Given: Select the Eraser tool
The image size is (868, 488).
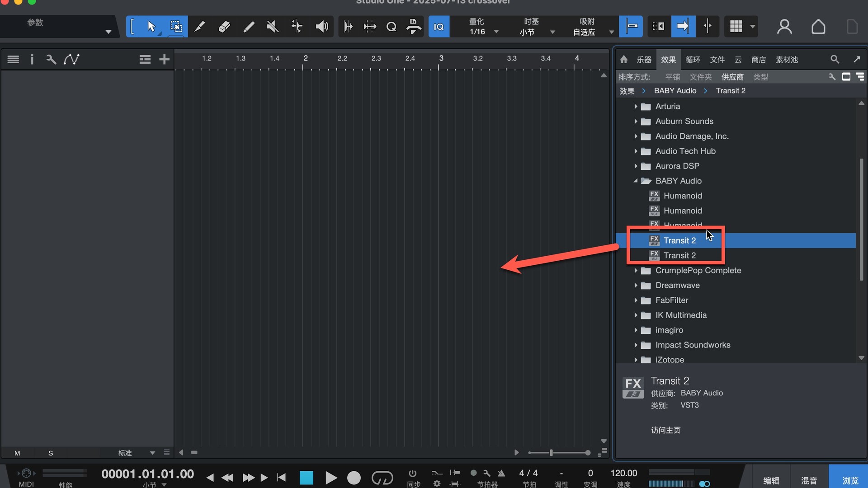Looking at the screenshot, I should 224,27.
